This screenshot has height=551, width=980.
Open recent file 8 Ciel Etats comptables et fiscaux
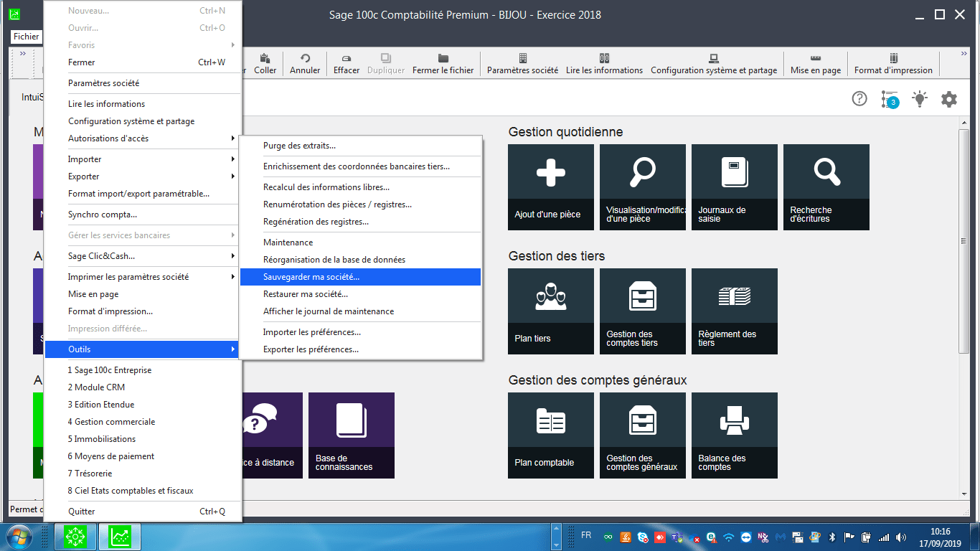[x=143, y=491]
